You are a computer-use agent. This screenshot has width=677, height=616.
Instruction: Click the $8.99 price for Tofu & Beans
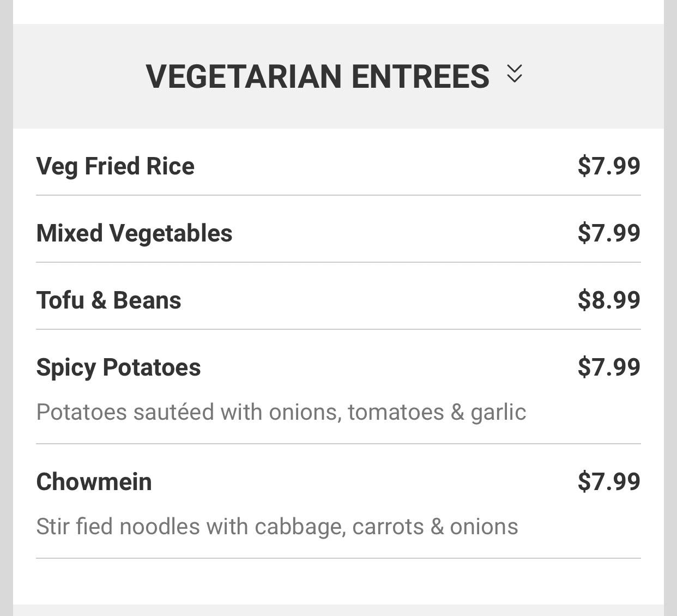tap(609, 300)
